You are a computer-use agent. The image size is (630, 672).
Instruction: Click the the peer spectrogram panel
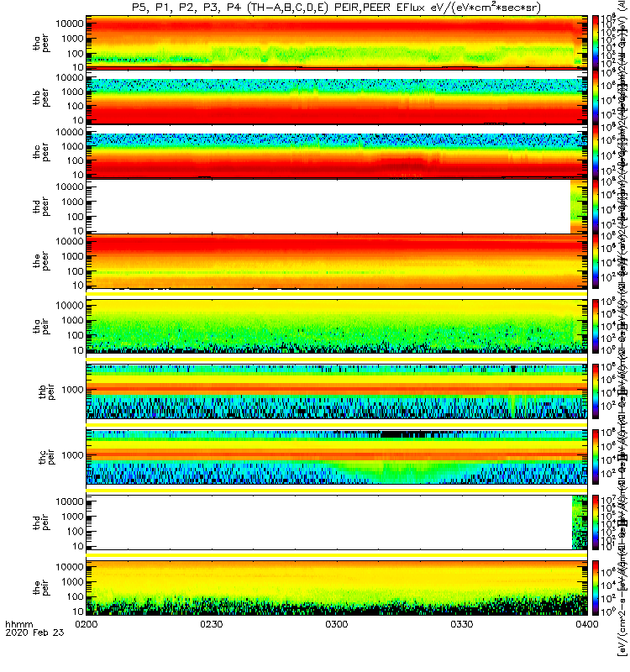coord(337,260)
